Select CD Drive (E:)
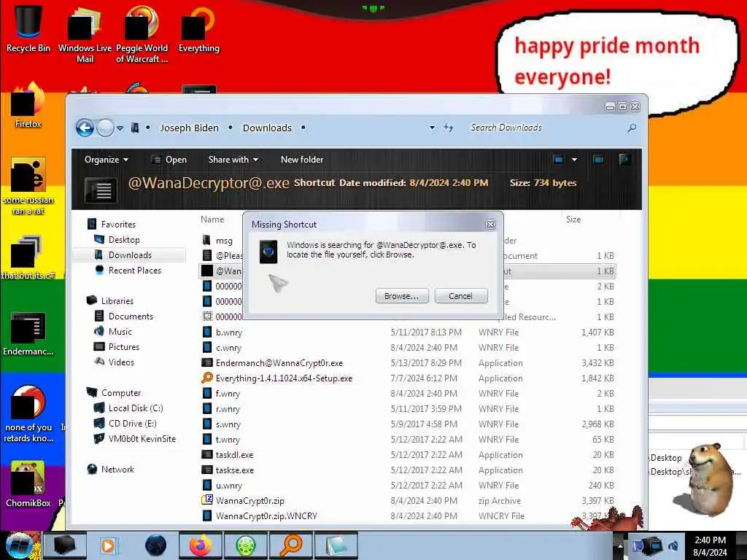 (132, 424)
